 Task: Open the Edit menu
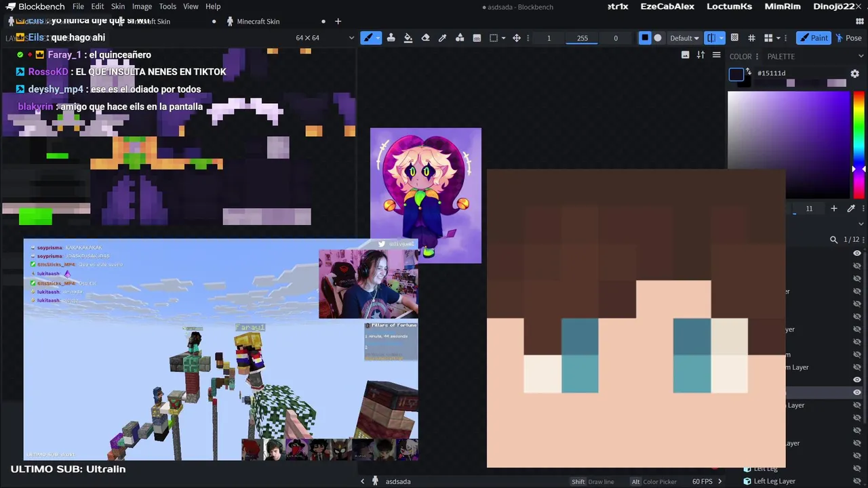point(98,6)
